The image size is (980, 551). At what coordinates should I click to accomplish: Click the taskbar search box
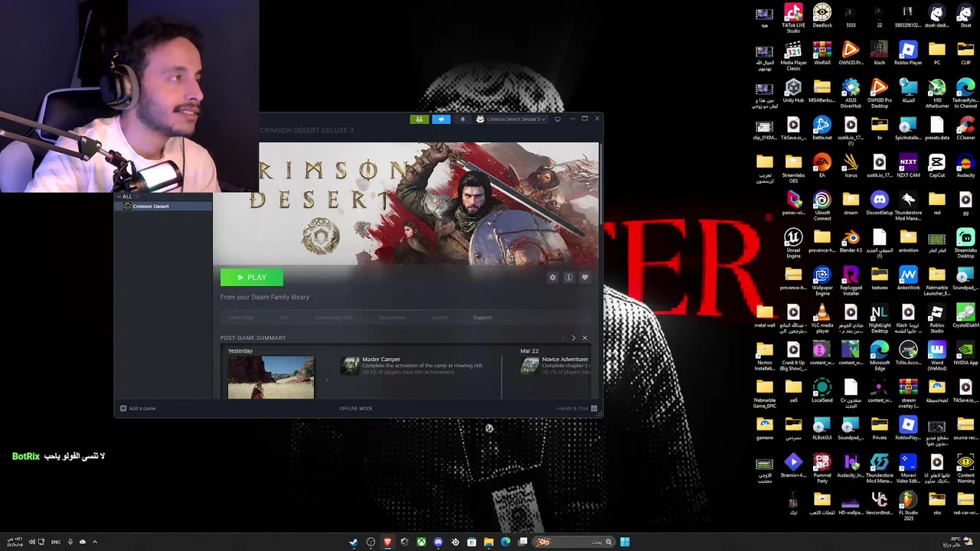(573, 542)
